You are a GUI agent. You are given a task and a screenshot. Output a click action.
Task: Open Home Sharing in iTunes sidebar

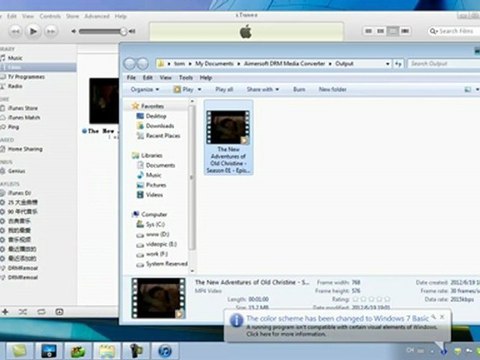point(25,149)
